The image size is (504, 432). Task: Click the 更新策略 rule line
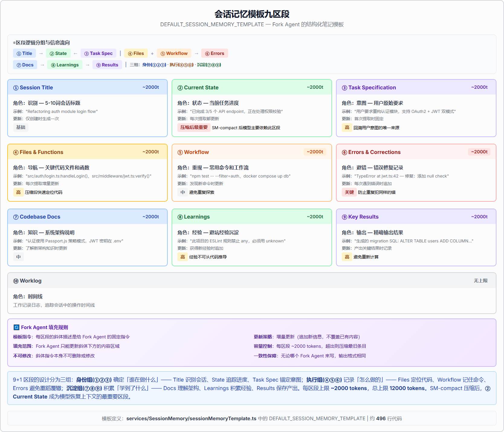pyautogui.click(x=307, y=337)
